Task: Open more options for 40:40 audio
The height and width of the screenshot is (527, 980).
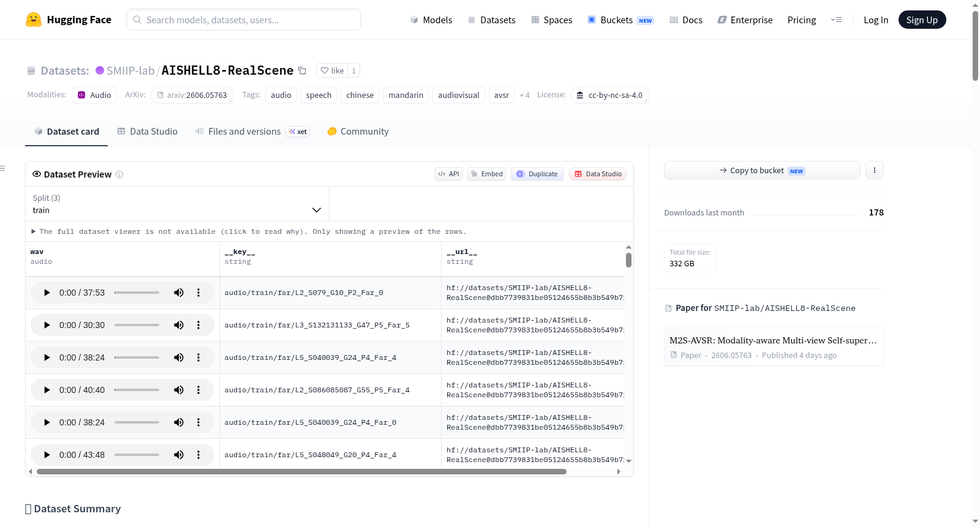Action: pos(198,390)
